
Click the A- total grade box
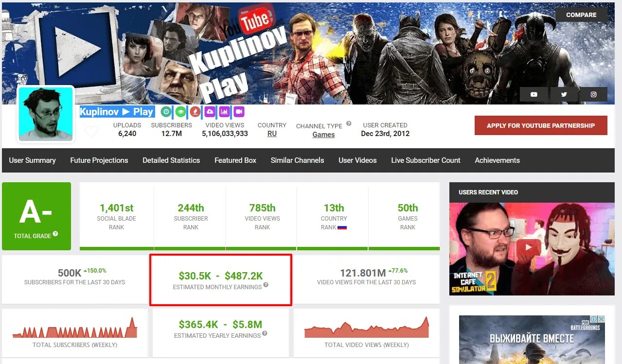[36, 216]
